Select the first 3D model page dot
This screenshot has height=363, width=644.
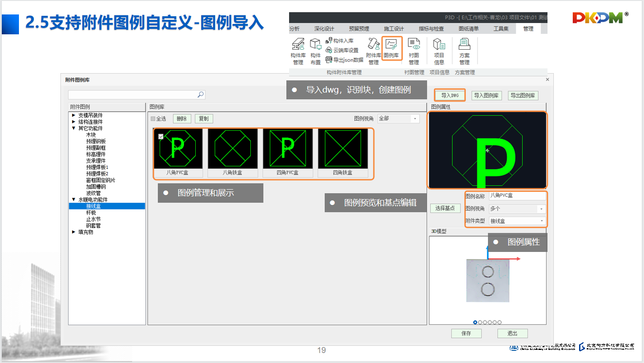pyautogui.click(x=475, y=322)
